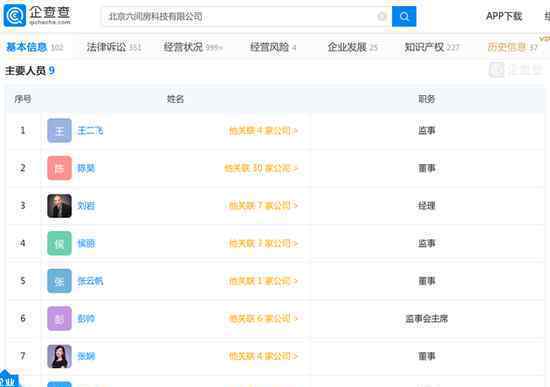Expand row 2's 30 related companies
Viewport: 550px width, 387px height.
click(x=261, y=168)
